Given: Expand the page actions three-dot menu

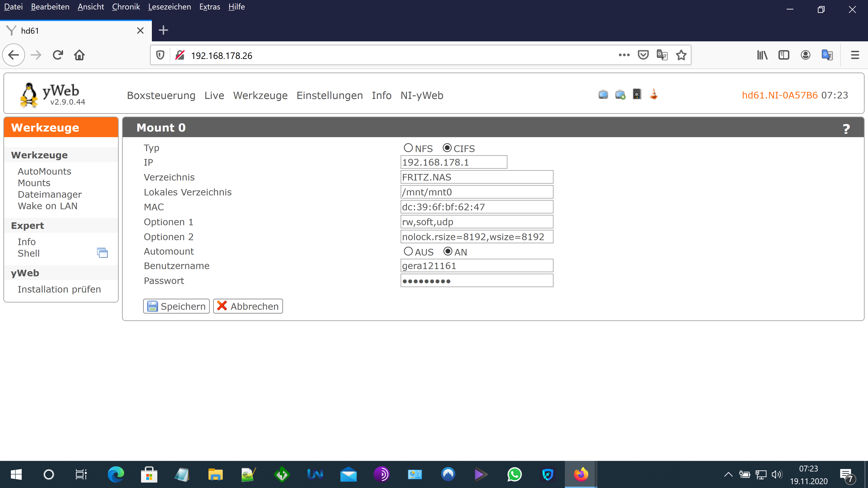Looking at the screenshot, I should 624,55.
